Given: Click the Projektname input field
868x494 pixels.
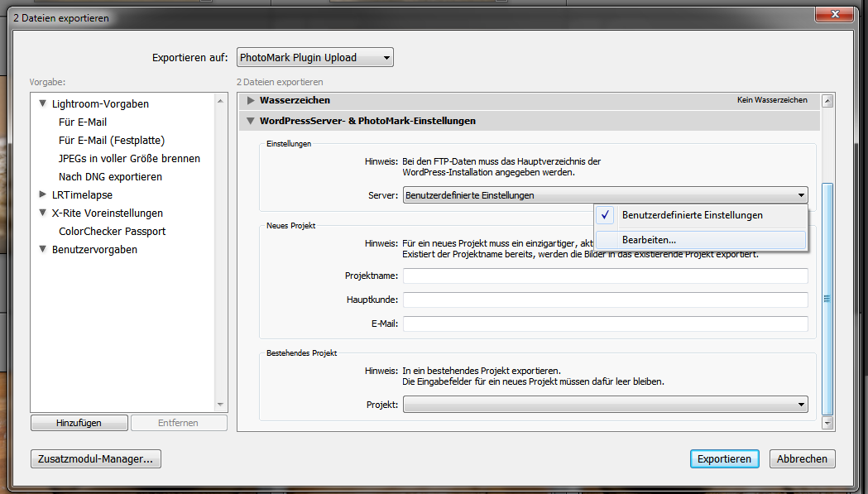Looking at the screenshot, I should (x=605, y=276).
